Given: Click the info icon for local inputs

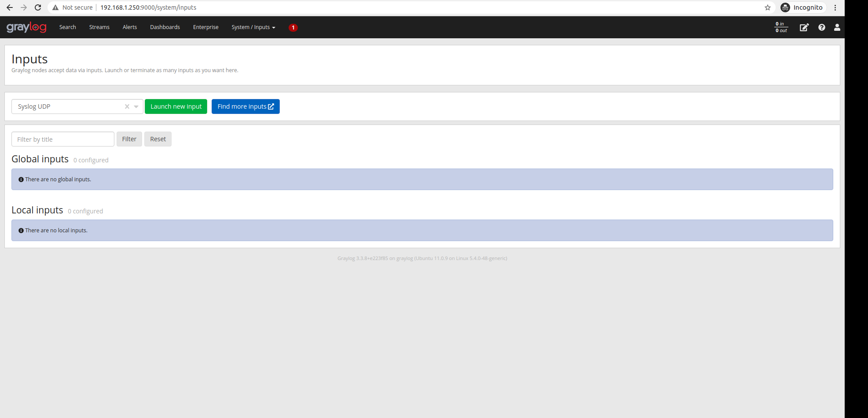Looking at the screenshot, I should [21, 231].
